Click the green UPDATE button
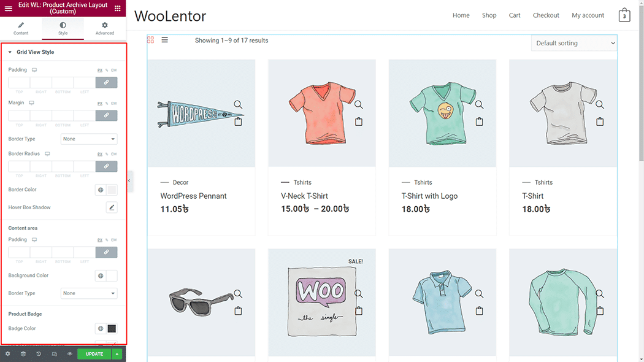644x362 pixels. click(x=94, y=354)
